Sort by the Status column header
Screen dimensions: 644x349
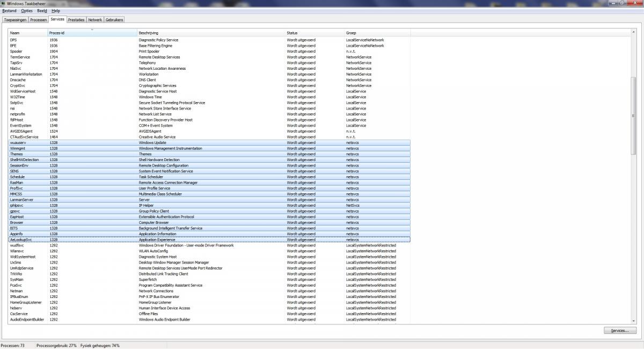point(315,33)
